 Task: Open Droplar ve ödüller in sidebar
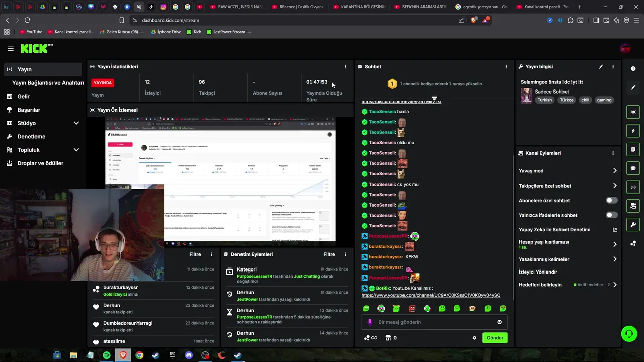pos(43,163)
